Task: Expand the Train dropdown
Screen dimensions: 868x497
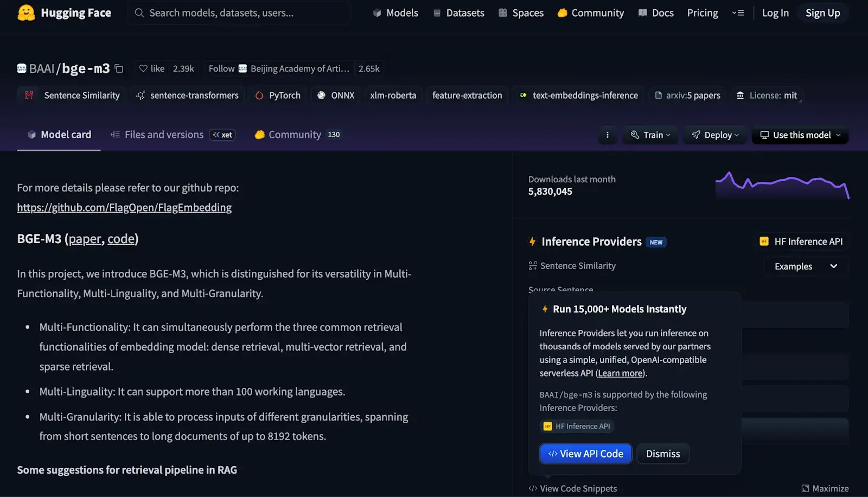Action: click(x=650, y=135)
